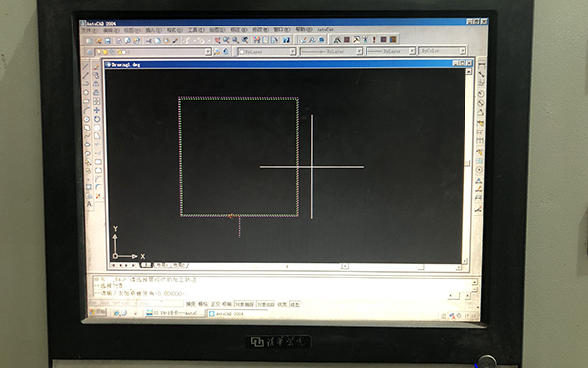Screen dimensions: 588x368
Task: Click the Save floppy disk icon
Action: [x=108, y=40]
